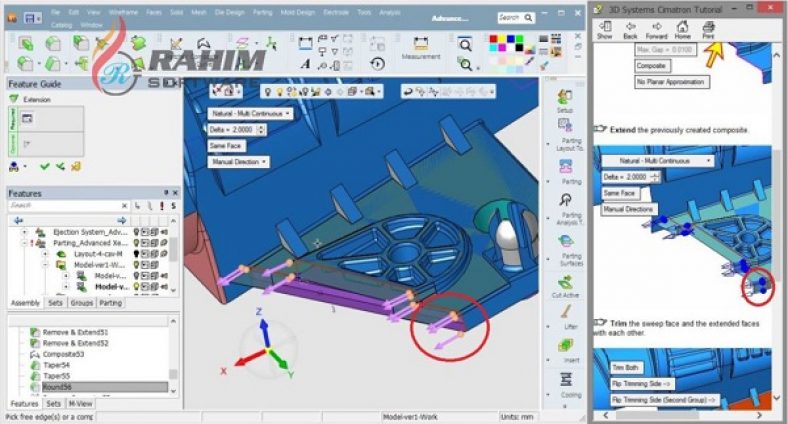Viewport: 788px width, 424px height.
Task: Toggle light bulb for Parting_Advanced row
Action: [x=136, y=243]
